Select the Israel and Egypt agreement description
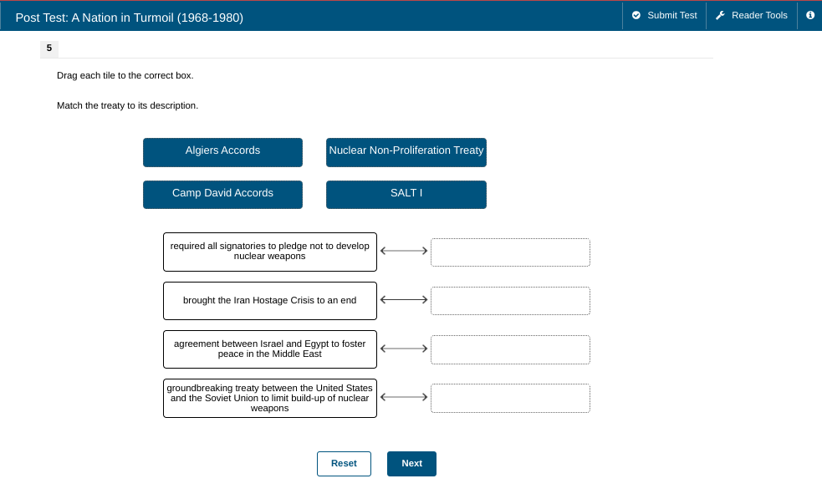The width and height of the screenshot is (822, 504). (269, 349)
